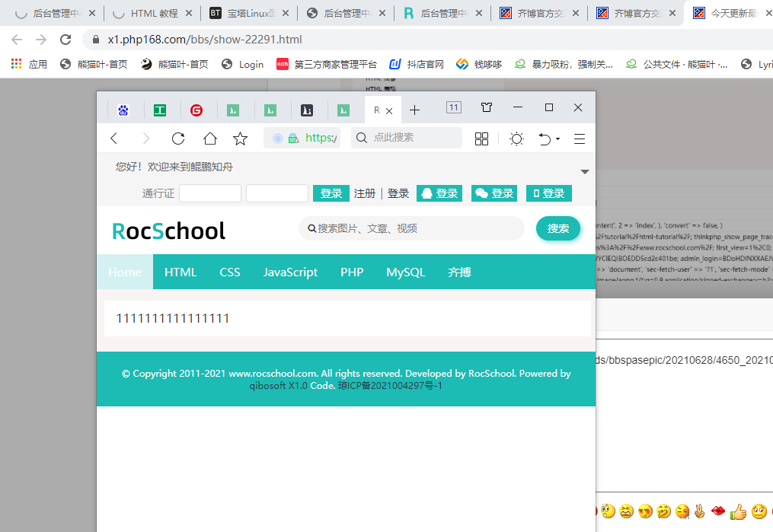The width and height of the screenshot is (773, 532).
Task: Toggle brightness mode sun icon
Action: tap(516, 139)
